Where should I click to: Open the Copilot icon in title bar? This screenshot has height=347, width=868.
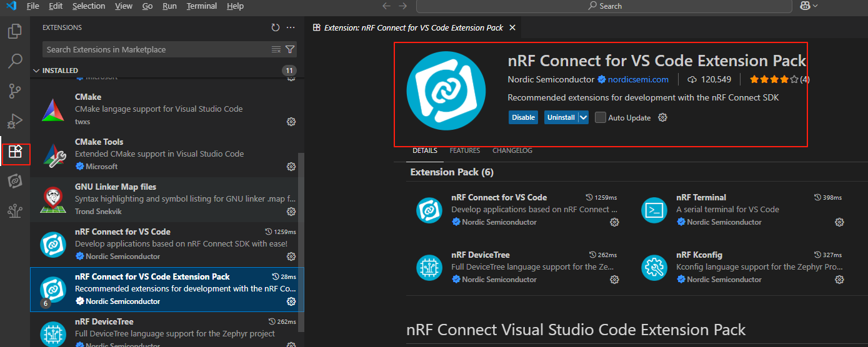click(x=806, y=6)
